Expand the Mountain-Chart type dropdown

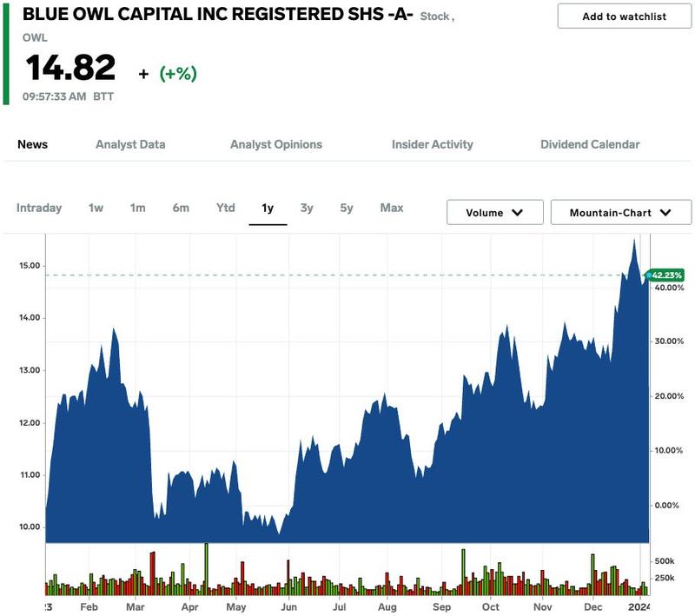point(620,212)
